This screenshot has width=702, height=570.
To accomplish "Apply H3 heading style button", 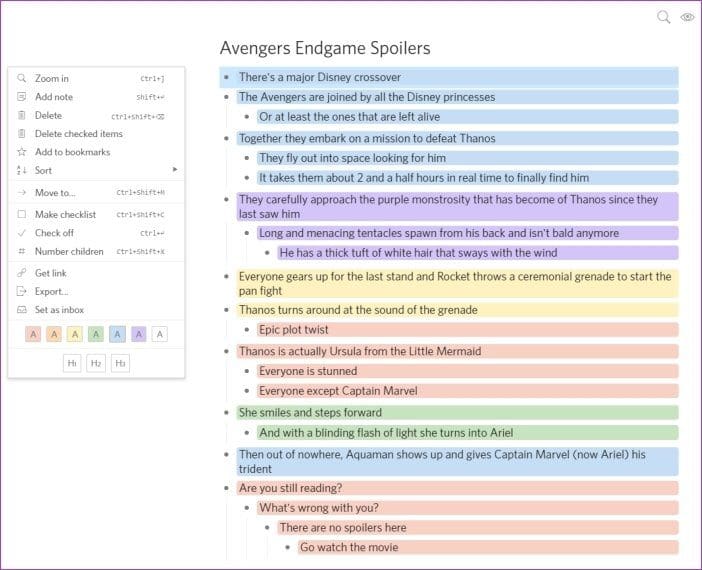I will (120, 363).
